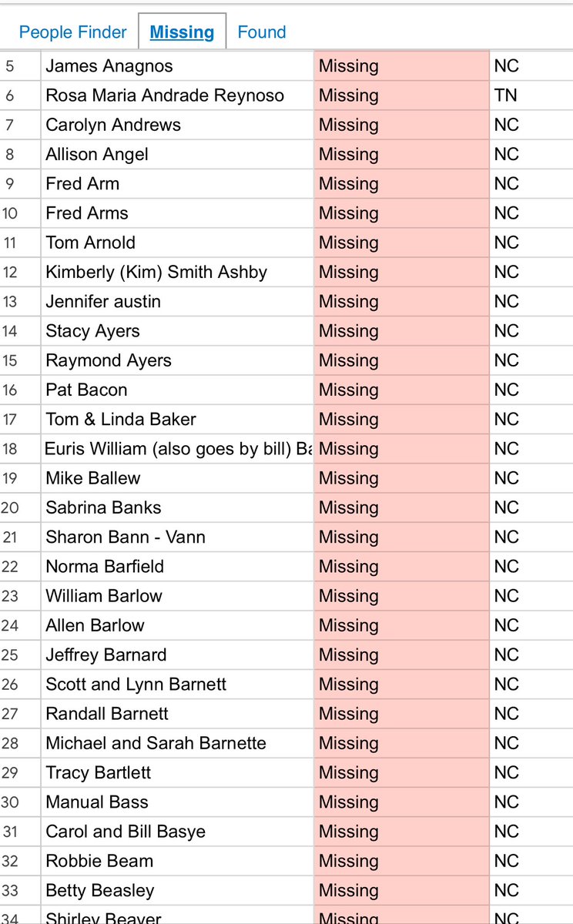Select the Kimberly (Kim) Smith Ashby cell
The height and width of the screenshot is (924, 573).
point(156,272)
